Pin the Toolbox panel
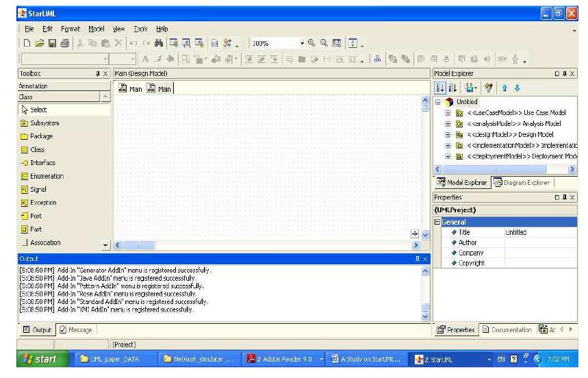 [97, 73]
